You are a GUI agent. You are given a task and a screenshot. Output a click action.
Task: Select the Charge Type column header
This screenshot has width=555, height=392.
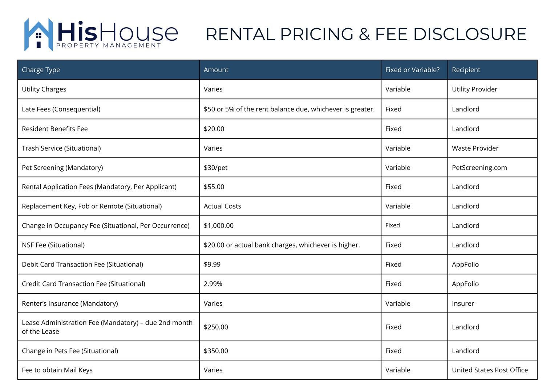(x=41, y=70)
